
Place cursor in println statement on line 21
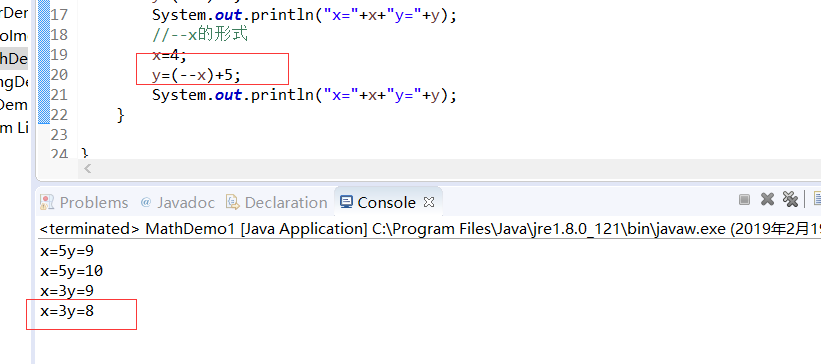pos(305,95)
